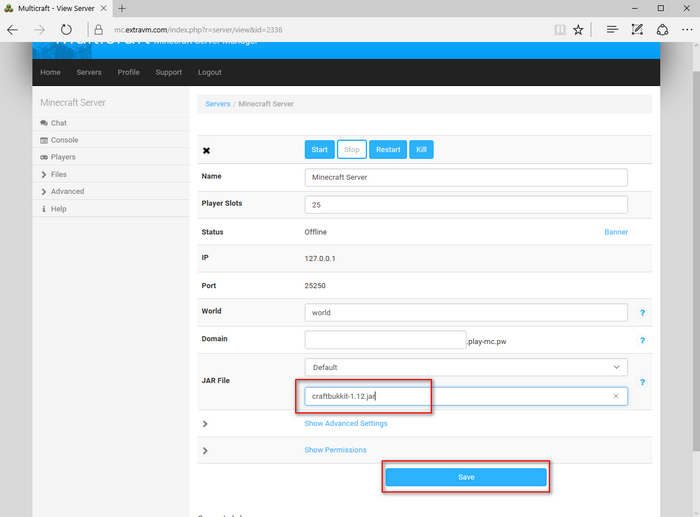Close the Multicraft View Server tab
The height and width of the screenshot is (517, 700).
tap(104, 8)
